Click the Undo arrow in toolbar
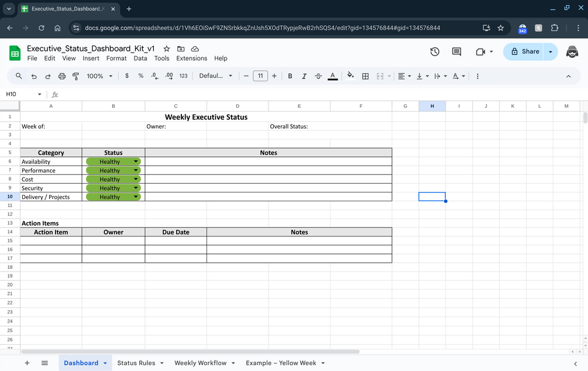 click(34, 76)
